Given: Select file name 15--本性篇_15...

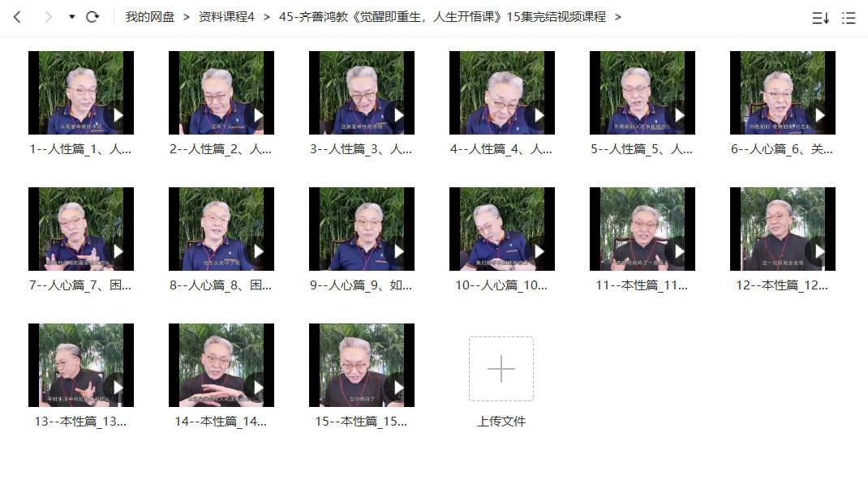Looking at the screenshot, I should click(361, 422).
